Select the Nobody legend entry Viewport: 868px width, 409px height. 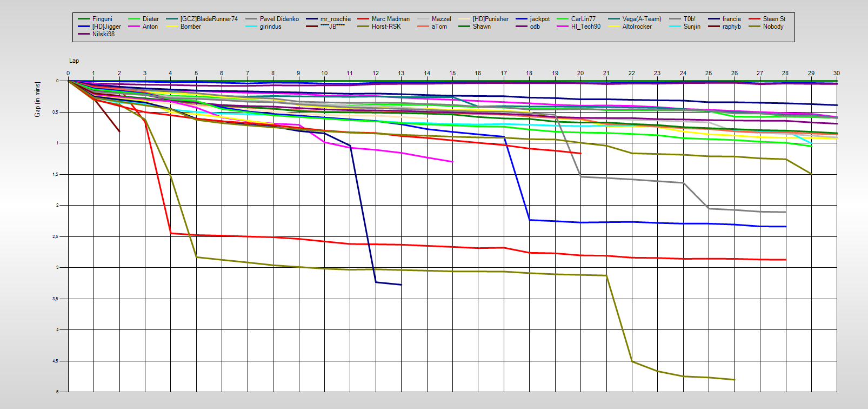tap(773, 27)
